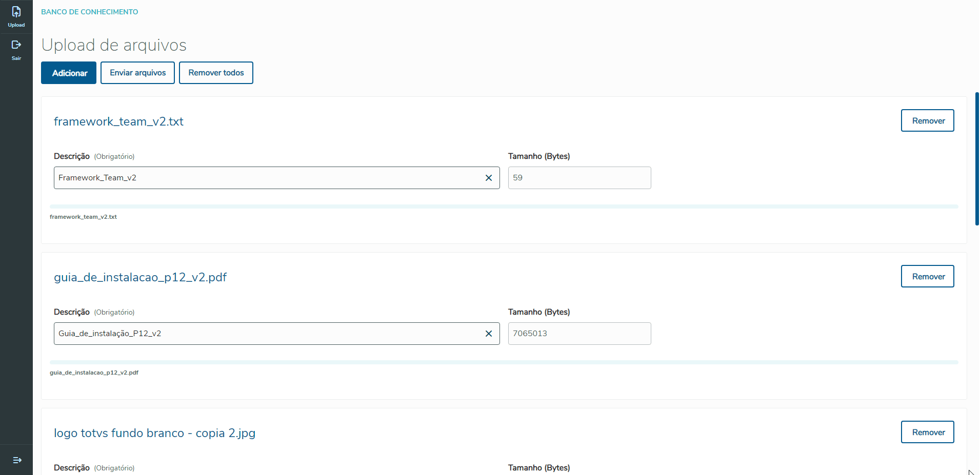
Task: Select the guia_de_instalacao_p12_v2.pdf file title
Action: [140, 277]
